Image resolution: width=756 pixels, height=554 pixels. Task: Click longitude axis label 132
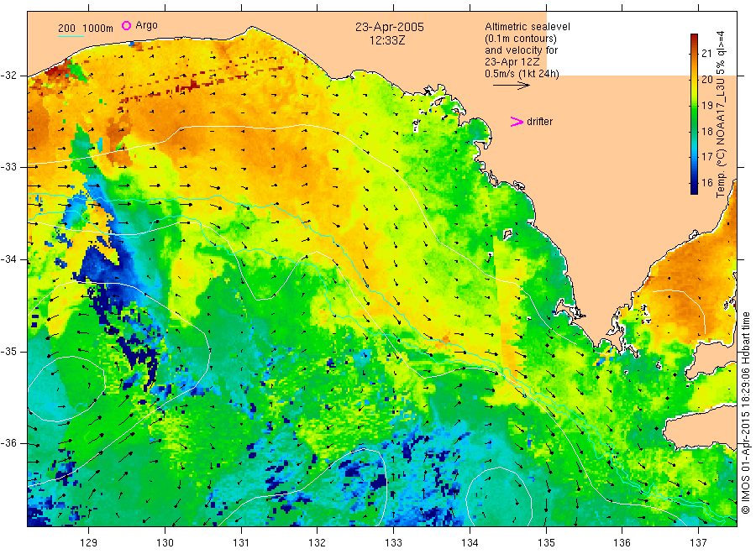tap(318, 543)
